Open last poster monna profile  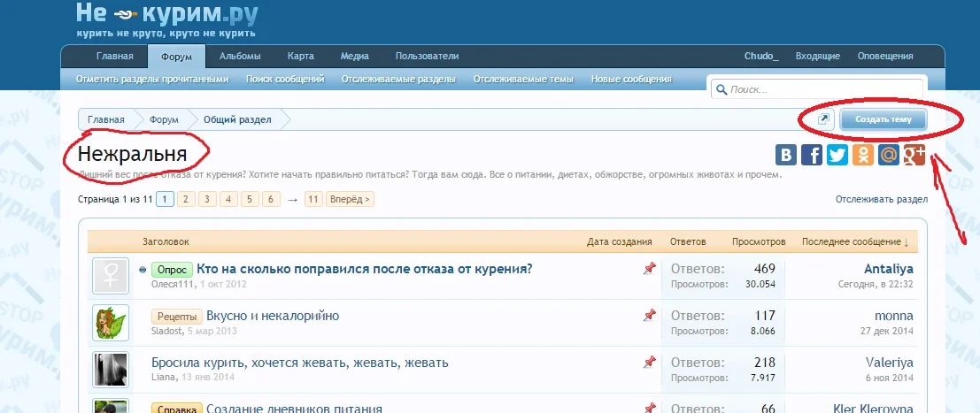[x=894, y=316]
